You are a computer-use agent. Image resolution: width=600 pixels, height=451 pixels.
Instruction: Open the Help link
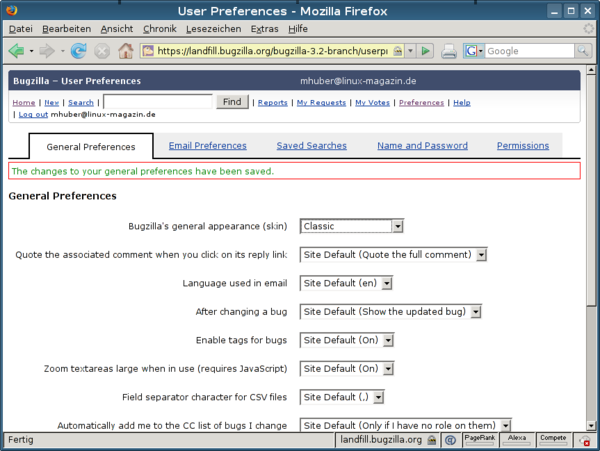462,103
